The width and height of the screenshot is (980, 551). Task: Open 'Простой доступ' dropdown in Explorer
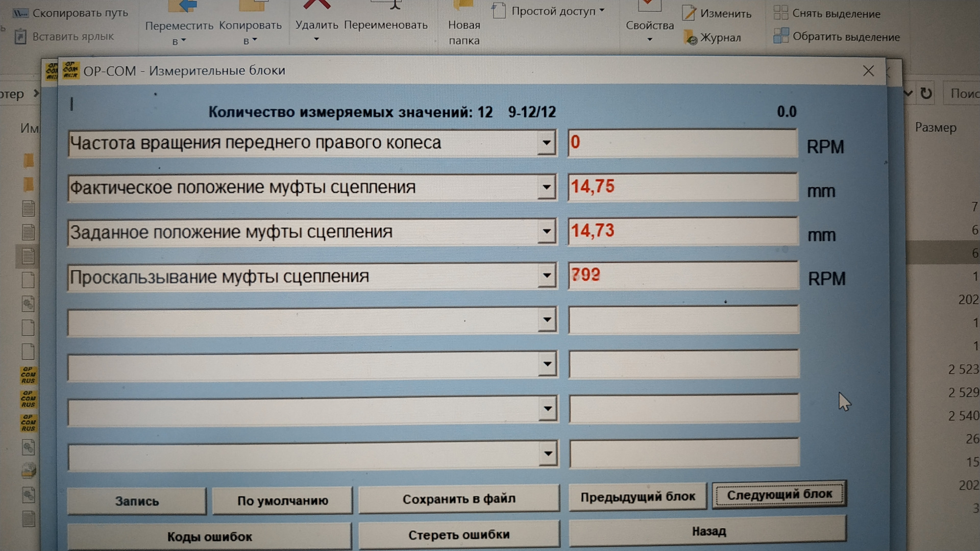[549, 11]
